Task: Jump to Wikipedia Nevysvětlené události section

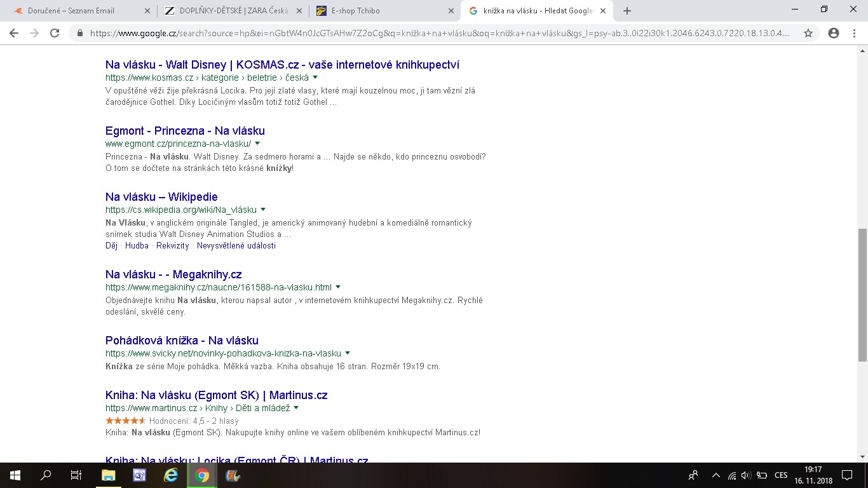Action: point(236,245)
